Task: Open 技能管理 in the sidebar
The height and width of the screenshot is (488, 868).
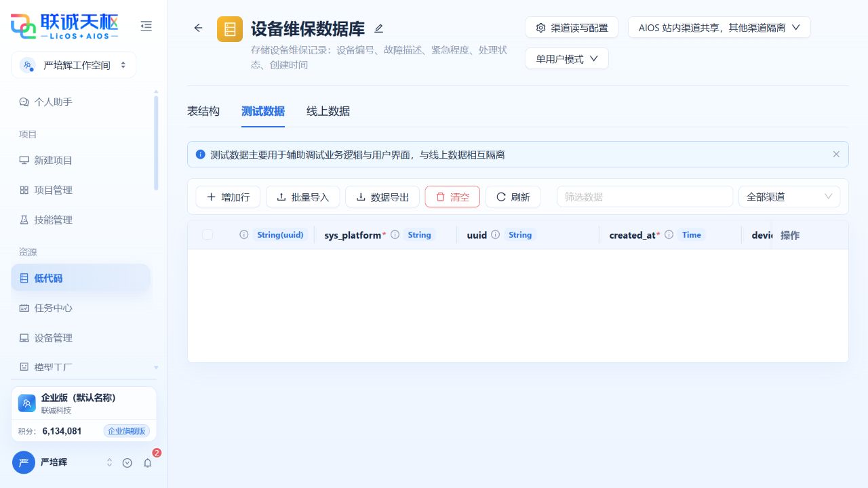Action: 80,220
